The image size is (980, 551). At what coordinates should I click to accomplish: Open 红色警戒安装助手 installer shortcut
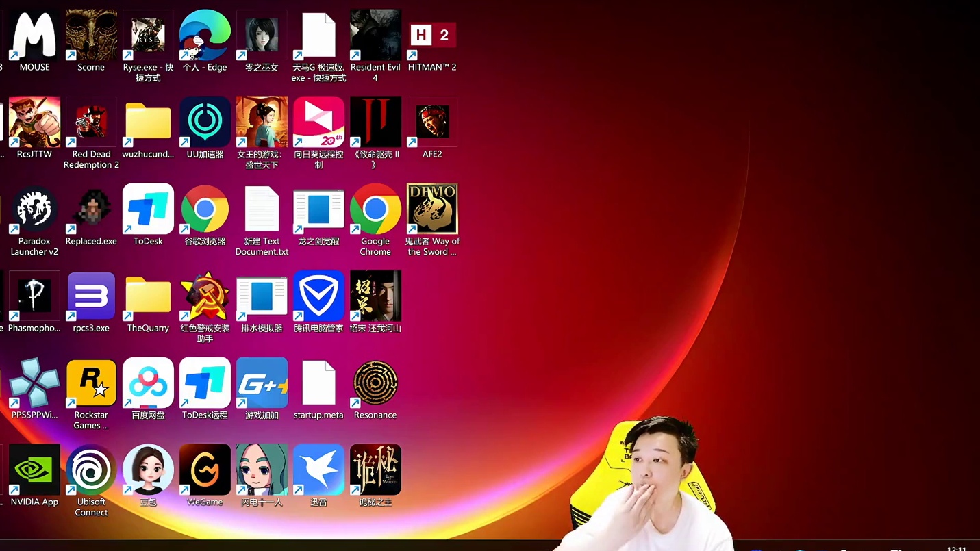click(205, 296)
